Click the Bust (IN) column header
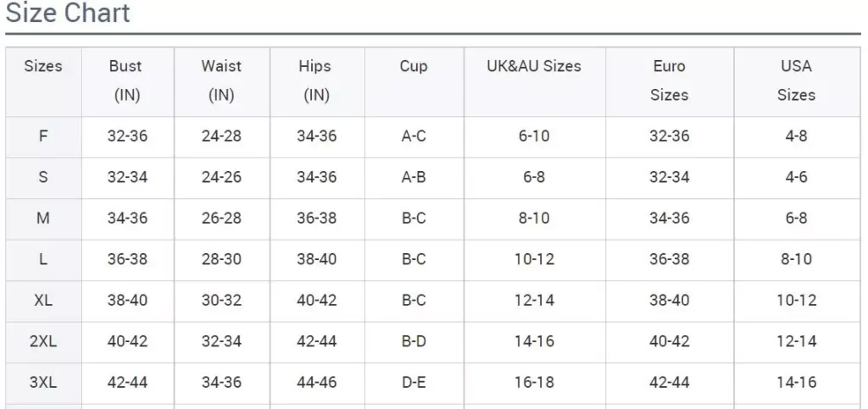This screenshot has height=409, width=868. (127, 80)
